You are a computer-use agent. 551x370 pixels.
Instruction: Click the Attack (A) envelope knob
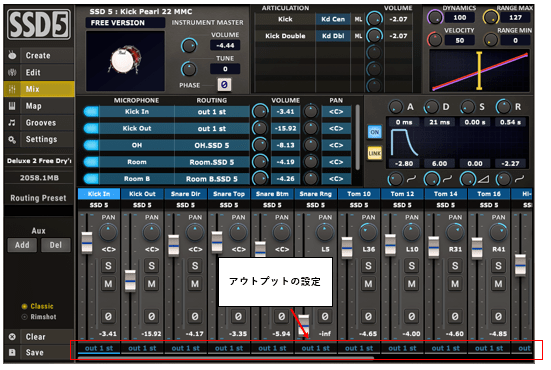(x=396, y=107)
